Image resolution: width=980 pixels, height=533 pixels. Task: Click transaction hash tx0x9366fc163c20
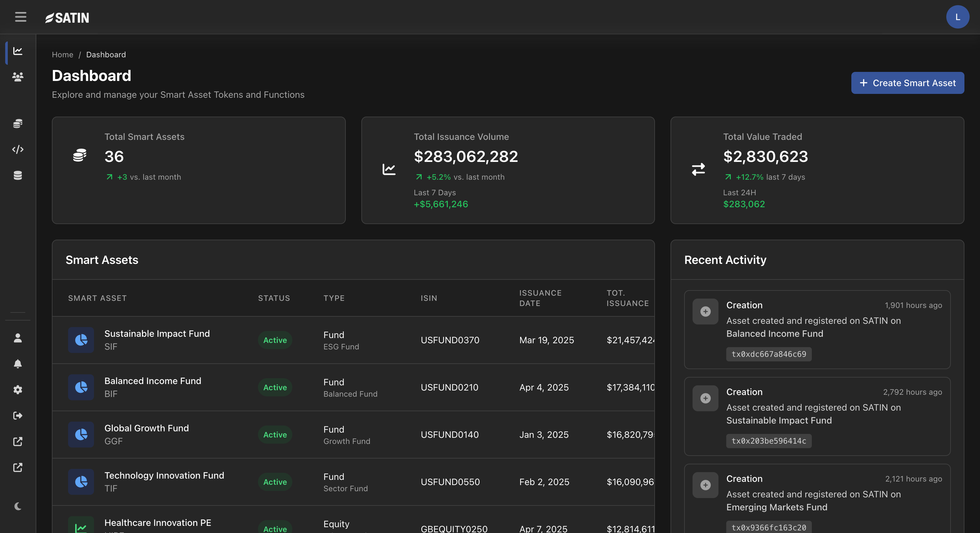(768, 527)
